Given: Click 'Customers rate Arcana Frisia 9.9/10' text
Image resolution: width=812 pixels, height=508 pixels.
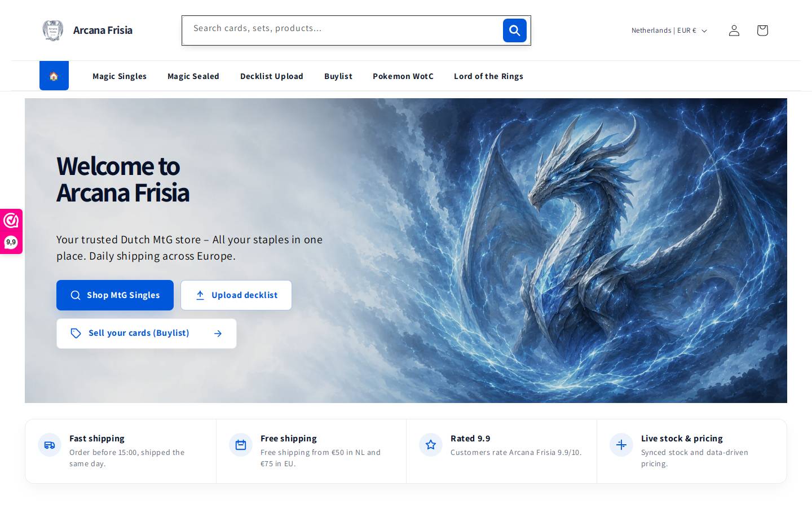Looking at the screenshot, I should [516, 453].
